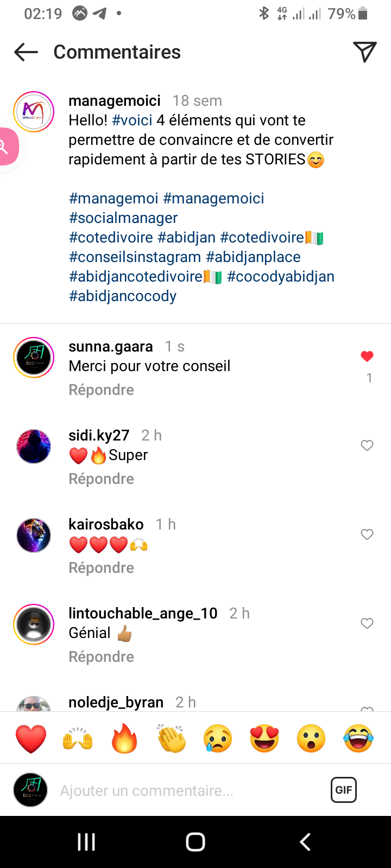
Task: Open the share paper-plane icon
Action: [x=365, y=52]
